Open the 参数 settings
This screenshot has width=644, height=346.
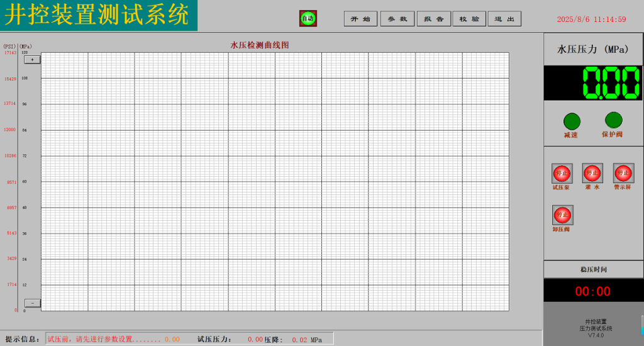[397, 19]
